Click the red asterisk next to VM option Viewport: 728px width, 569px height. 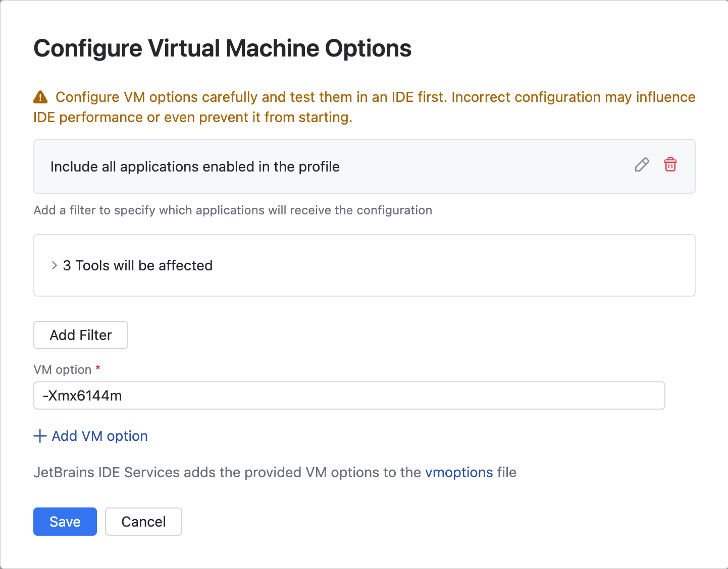[97, 369]
